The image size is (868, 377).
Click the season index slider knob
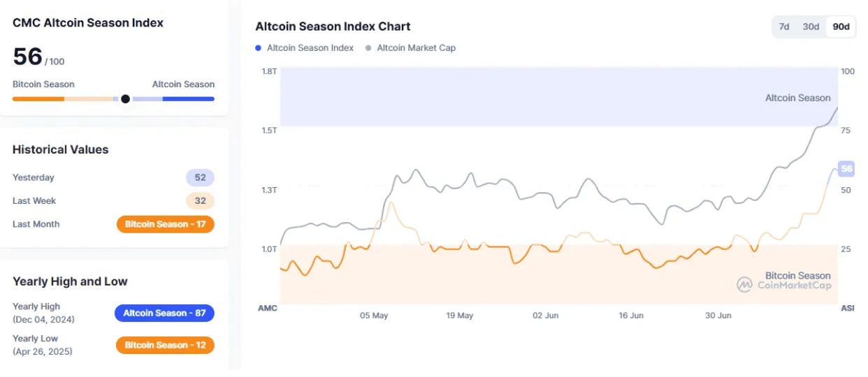pos(125,98)
